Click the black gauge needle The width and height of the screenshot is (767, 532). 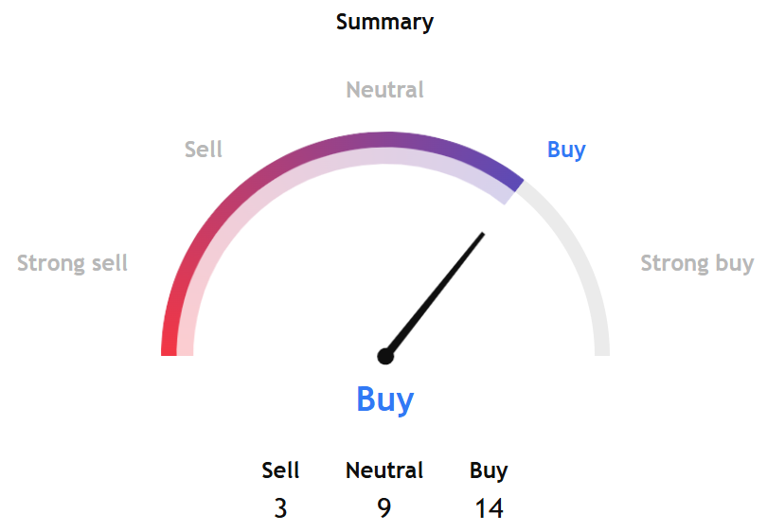[x=436, y=293]
